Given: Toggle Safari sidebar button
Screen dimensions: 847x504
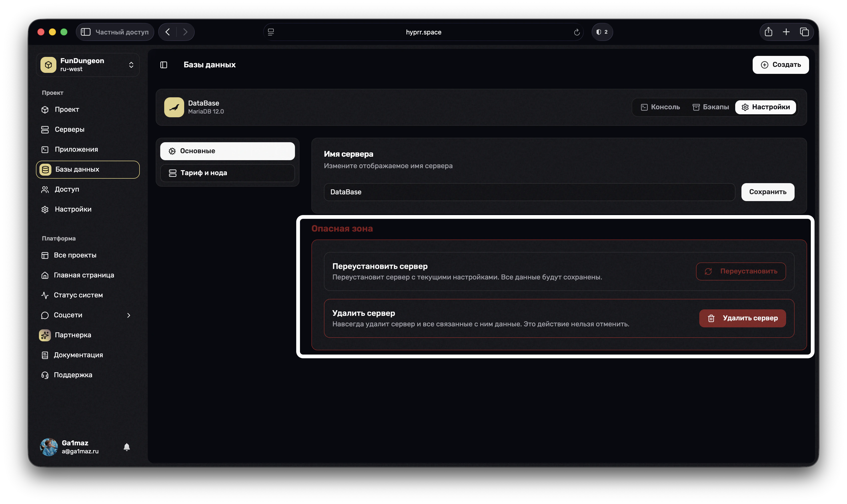Looking at the screenshot, I should coord(86,32).
